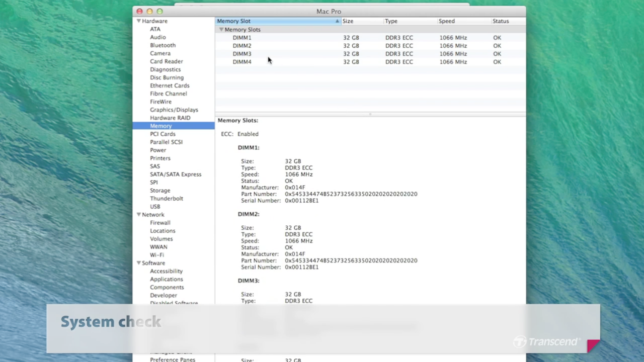
Task: Select Components under Software
Action: point(167,287)
